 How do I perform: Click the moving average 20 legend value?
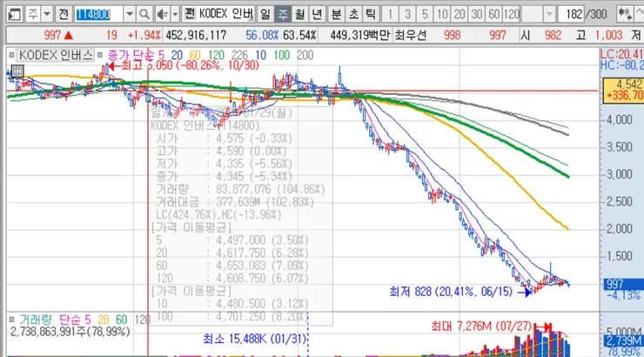[177, 55]
